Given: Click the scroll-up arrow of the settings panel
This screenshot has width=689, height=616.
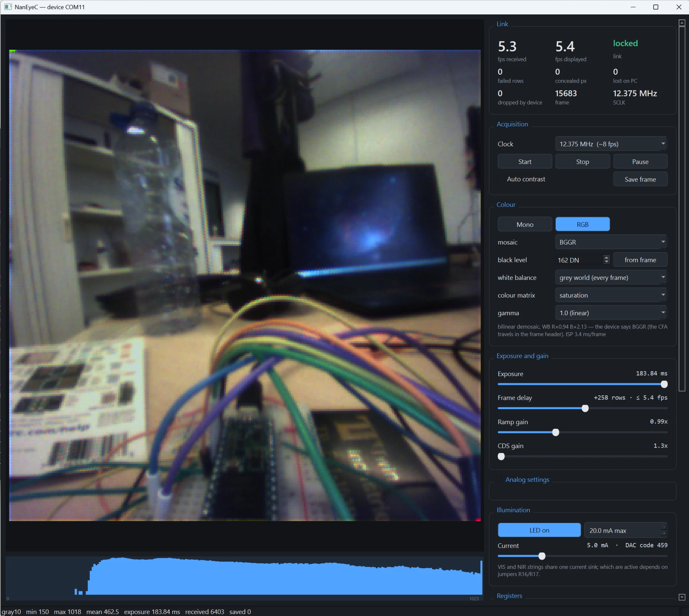Looking at the screenshot, I should coord(682,22).
